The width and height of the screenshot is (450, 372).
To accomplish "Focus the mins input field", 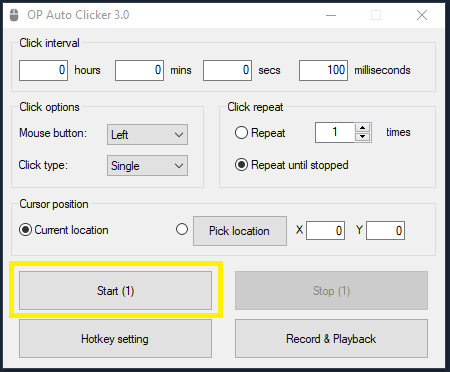I will 139,70.
